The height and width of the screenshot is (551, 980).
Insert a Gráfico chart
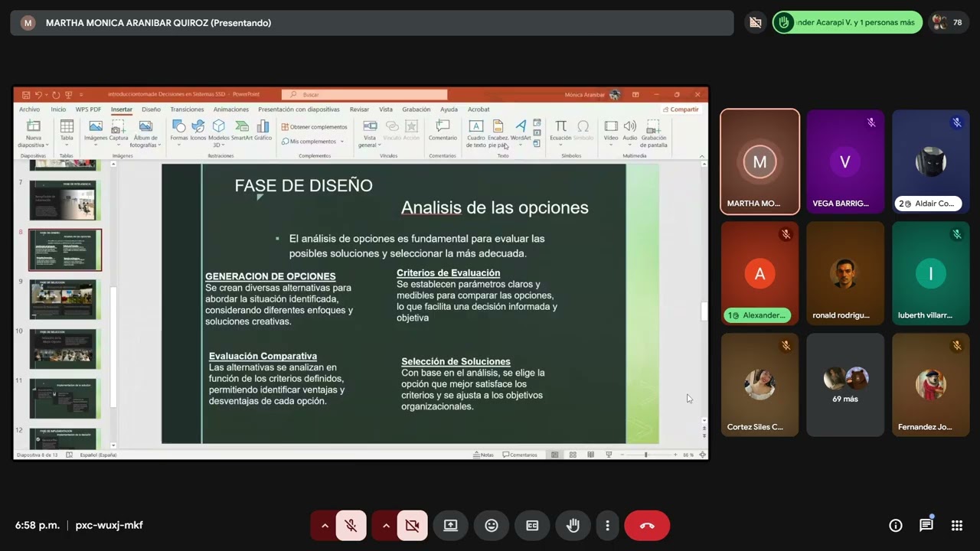pyautogui.click(x=263, y=131)
